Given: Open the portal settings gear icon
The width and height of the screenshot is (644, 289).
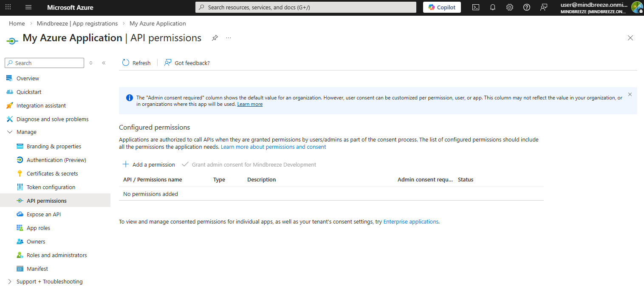Looking at the screenshot, I should click(x=510, y=7).
